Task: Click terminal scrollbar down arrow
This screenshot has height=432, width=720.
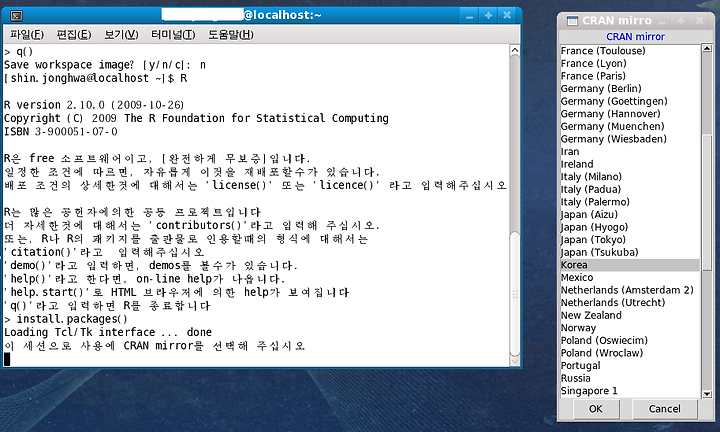Action: click(515, 361)
